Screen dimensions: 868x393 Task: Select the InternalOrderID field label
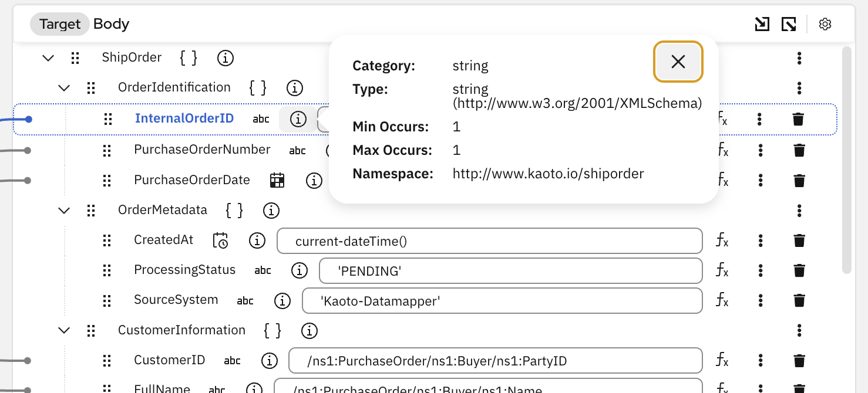(184, 118)
